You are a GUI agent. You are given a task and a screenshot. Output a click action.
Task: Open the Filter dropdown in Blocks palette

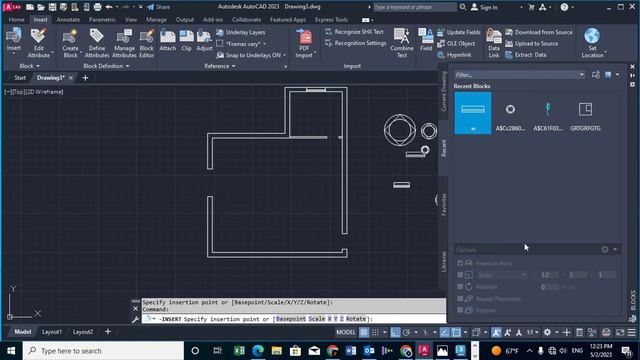click(582, 75)
